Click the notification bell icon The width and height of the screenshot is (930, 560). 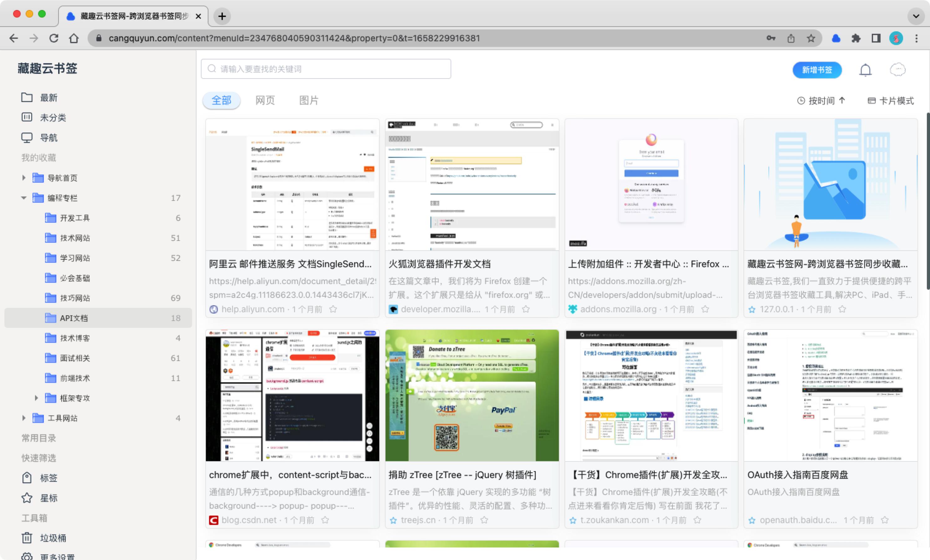(x=865, y=70)
